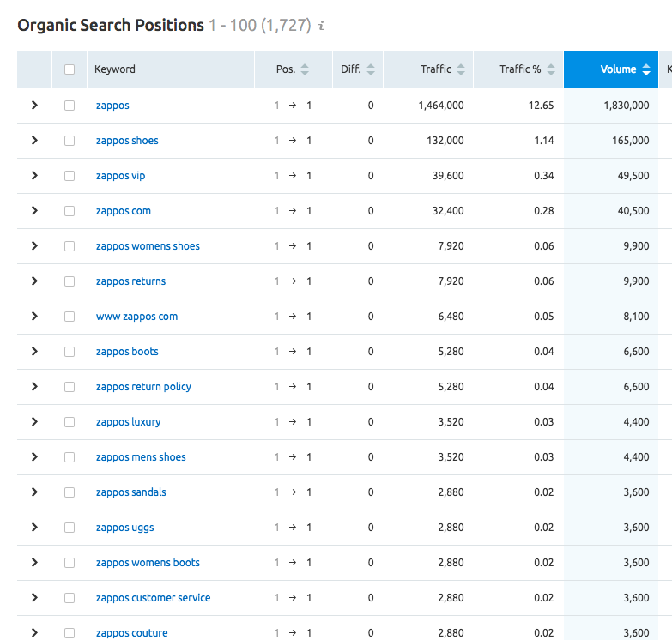This screenshot has height=640, width=672.
Task: Open the zappos womens boots link
Action: point(148,563)
